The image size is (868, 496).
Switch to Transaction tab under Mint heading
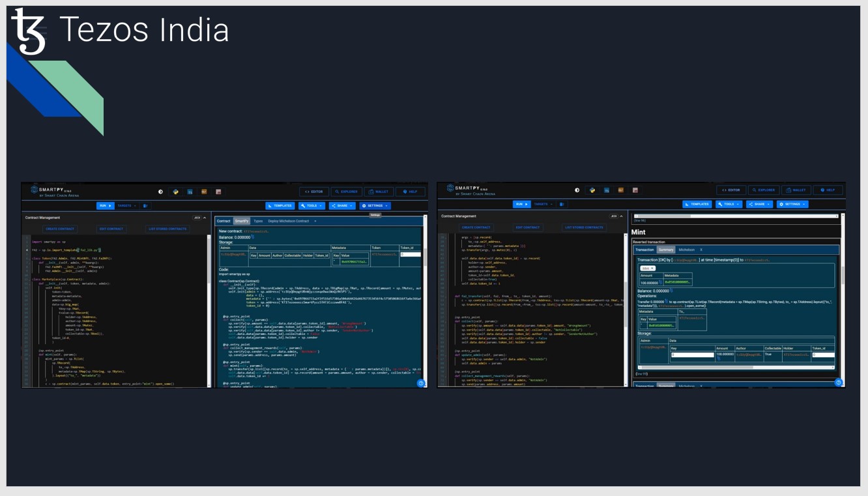[x=644, y=250]
